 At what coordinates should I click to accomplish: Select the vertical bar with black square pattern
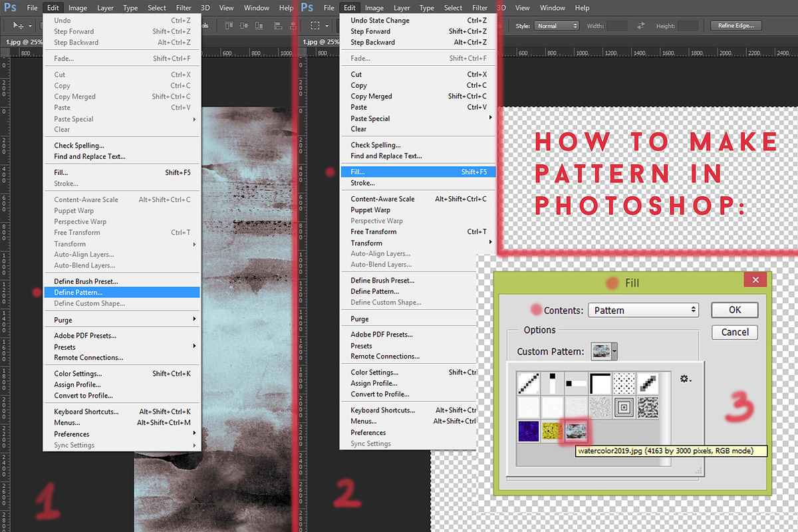pyautogui.click(x=552, y=383)
